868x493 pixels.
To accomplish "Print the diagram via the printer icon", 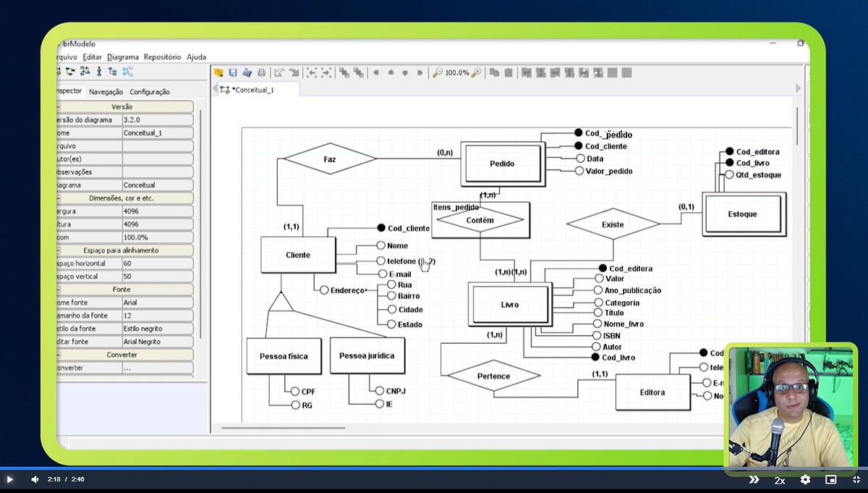I will point(262,72).
